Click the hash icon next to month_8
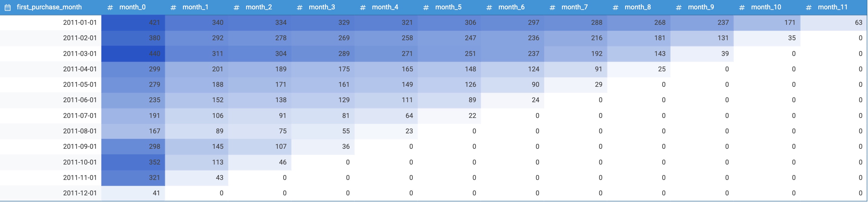Screen dimensions: 868x202 pyautogui.click(x=615, y=7)
